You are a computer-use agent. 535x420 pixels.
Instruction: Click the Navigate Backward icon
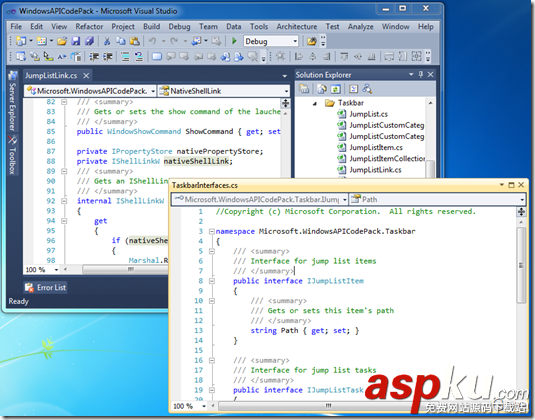[x=196, y=41]
